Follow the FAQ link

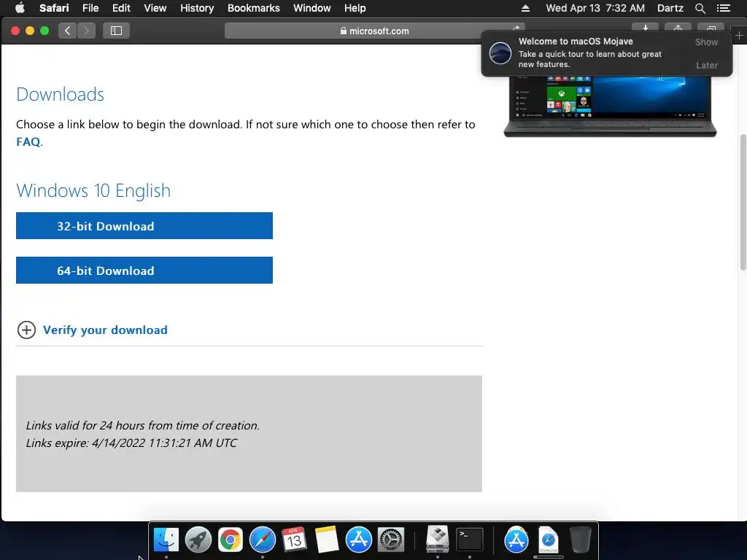point(28,142)
